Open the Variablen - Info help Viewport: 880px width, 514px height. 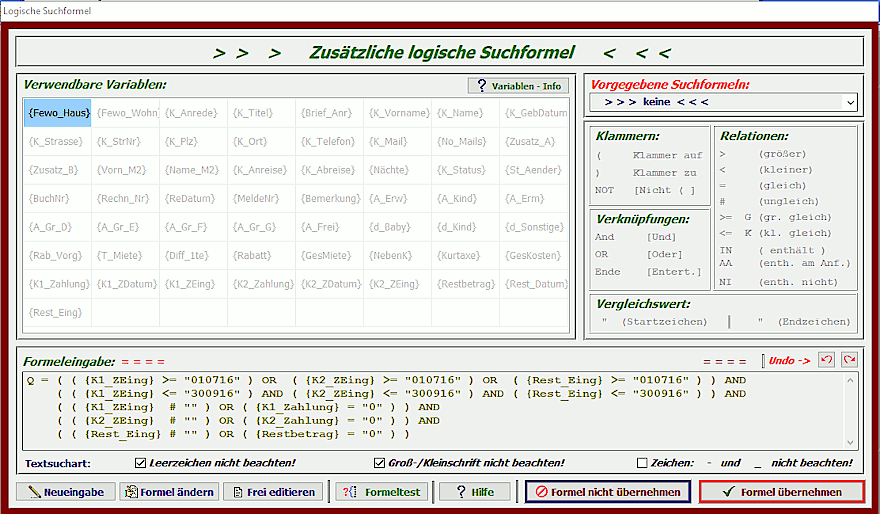click(x=518, y=86)
